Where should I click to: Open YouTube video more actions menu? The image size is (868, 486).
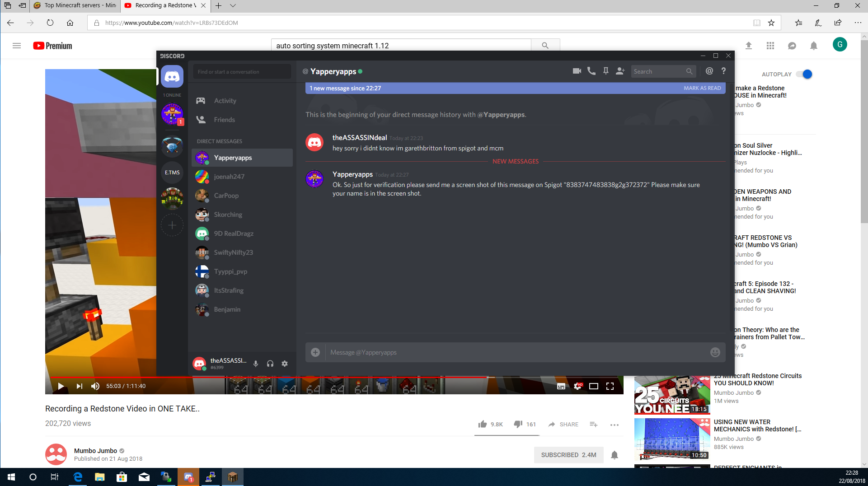pyautogui.click(x=615, y=425)
